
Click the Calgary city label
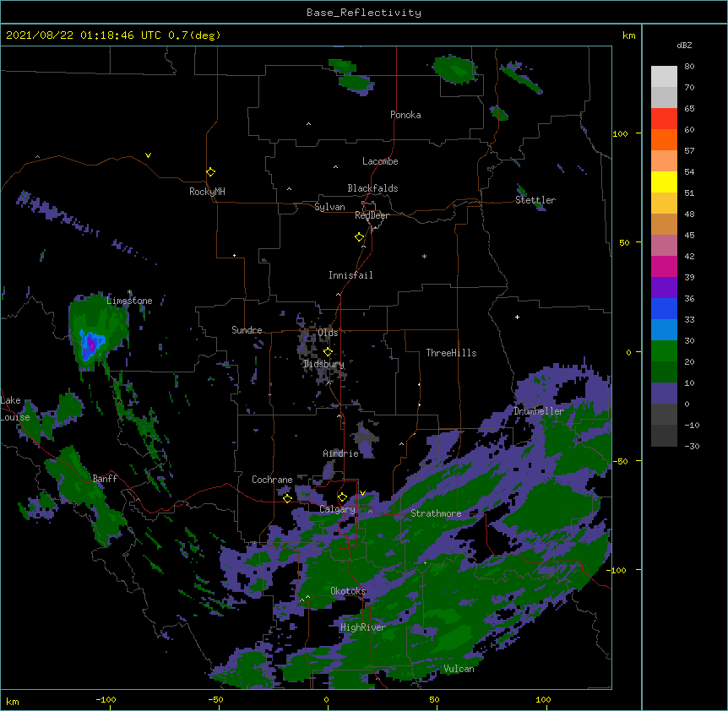pos(338,509)
